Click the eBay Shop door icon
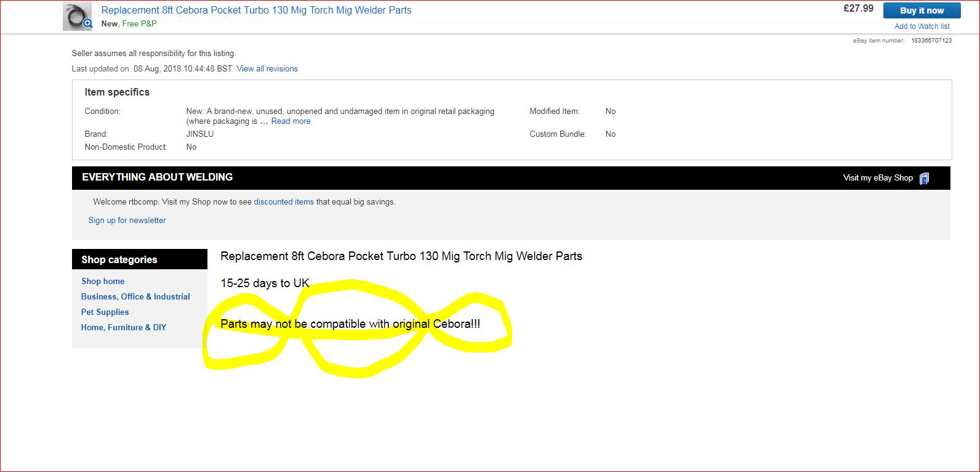The image size is (980, 472). pyautogui.click(x=924, y=178)
